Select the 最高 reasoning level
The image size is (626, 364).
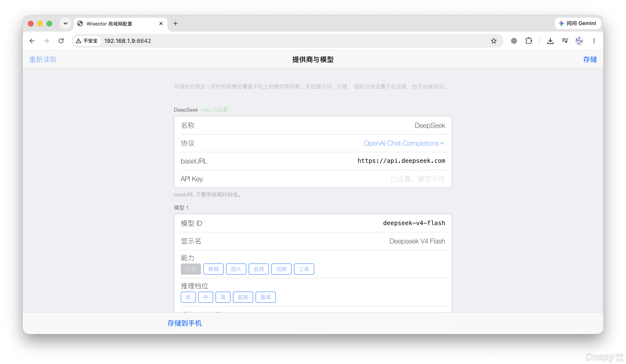click(x=265, y=297)
